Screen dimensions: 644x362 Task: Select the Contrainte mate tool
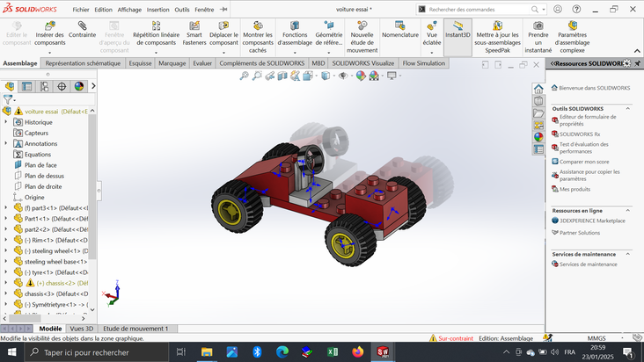(x=82, y=26)
